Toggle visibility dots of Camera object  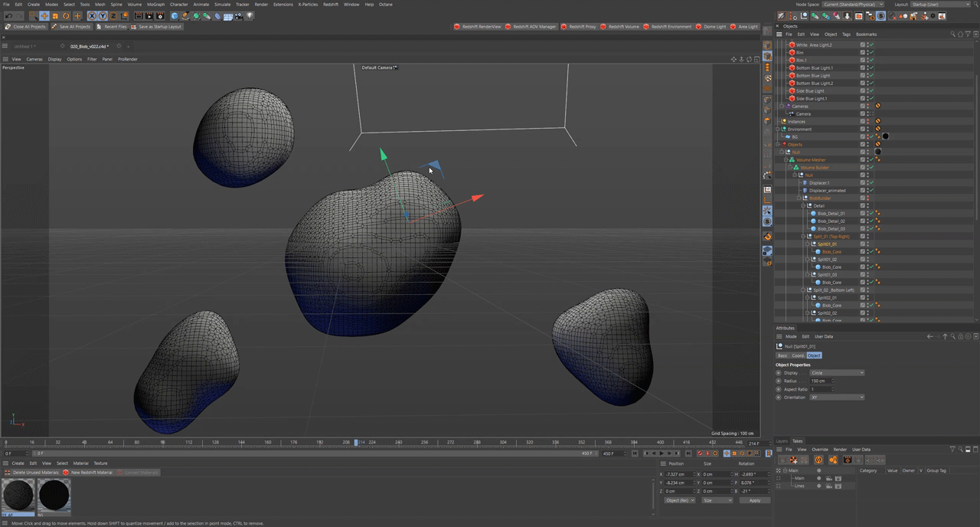(x=867, y=114)
